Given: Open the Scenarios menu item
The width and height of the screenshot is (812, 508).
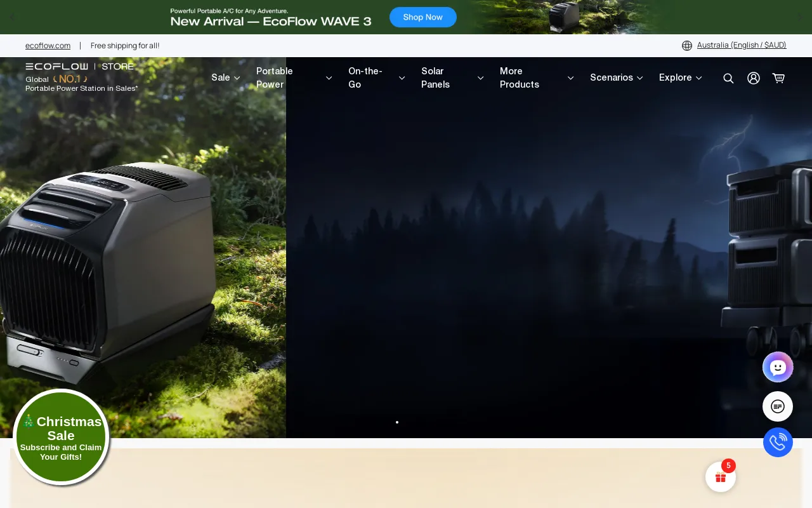Looking at the screenshot, I should tap(616, 77).
